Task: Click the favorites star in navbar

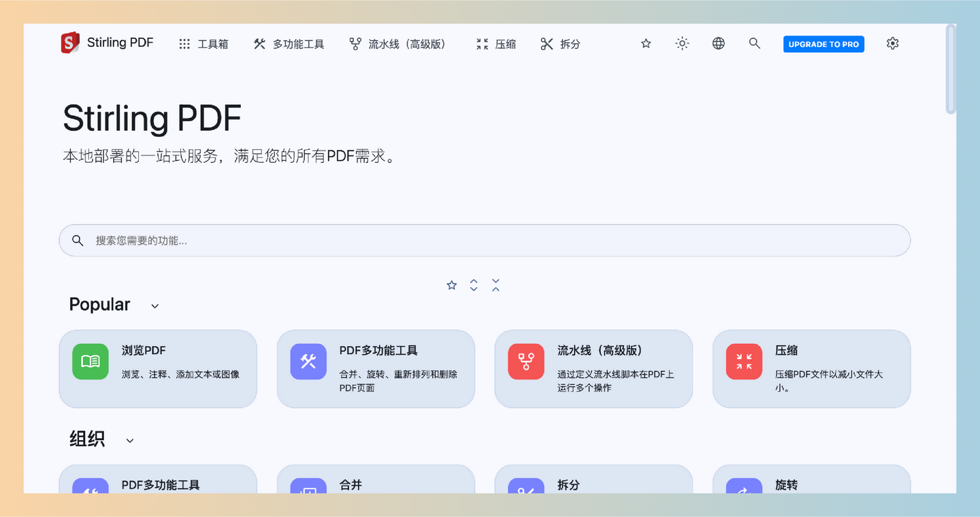Action: point(646,44)
